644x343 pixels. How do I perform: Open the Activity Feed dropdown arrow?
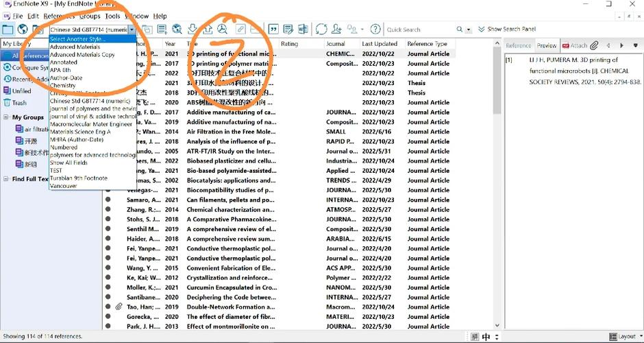(362, 29)
